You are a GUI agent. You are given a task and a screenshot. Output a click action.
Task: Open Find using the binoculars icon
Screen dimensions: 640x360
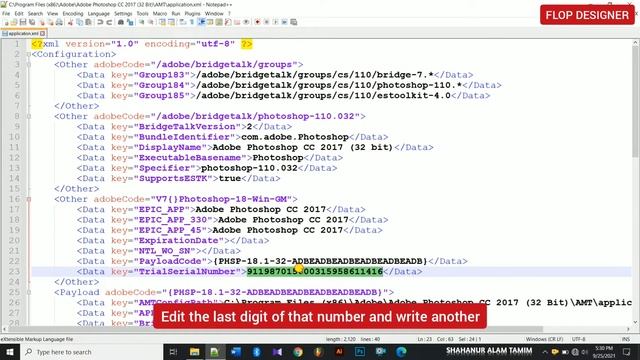point(121,22)
